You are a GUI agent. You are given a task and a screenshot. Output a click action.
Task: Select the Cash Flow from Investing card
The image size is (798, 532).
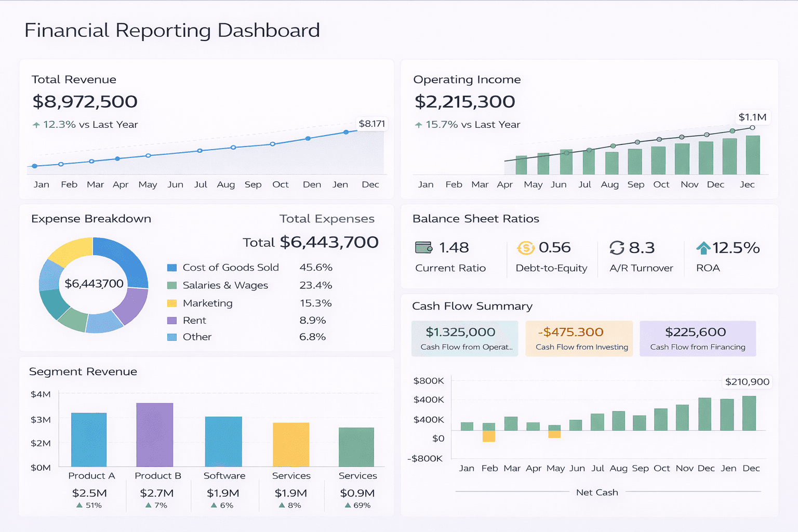[x=579, y=338]
